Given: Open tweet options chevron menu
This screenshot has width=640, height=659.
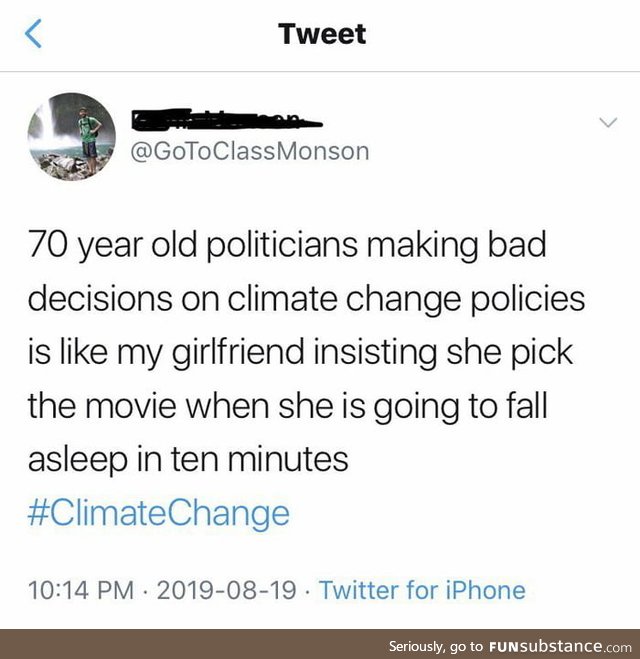Looking at the screenshot, I should (607, 122).
